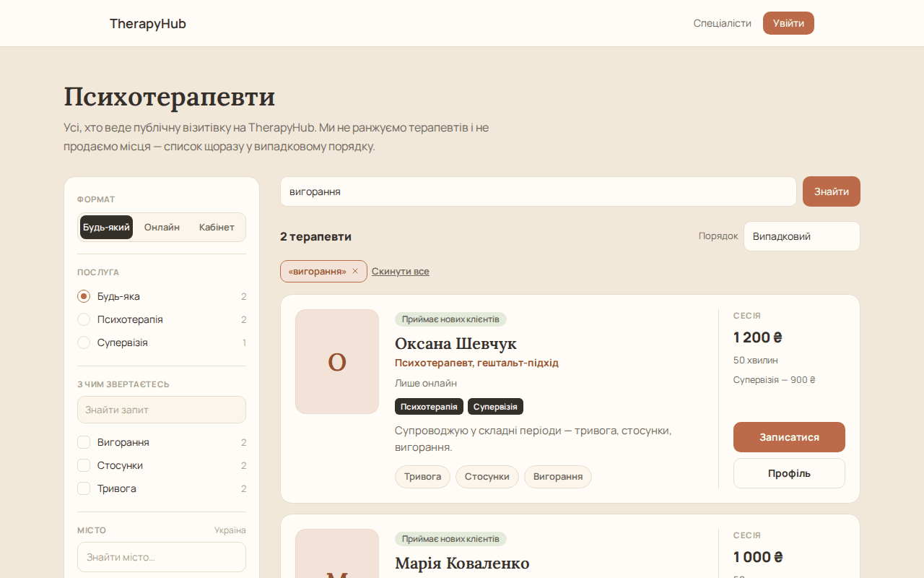Select the Будь-яка service radio button
The image size is (924, 578).
point(84,296)
